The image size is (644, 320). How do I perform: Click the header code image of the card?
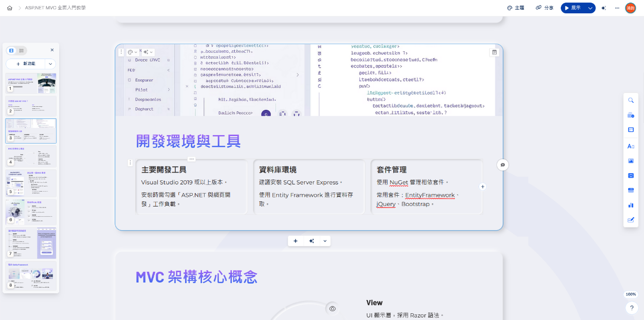[x=309, y=80]
